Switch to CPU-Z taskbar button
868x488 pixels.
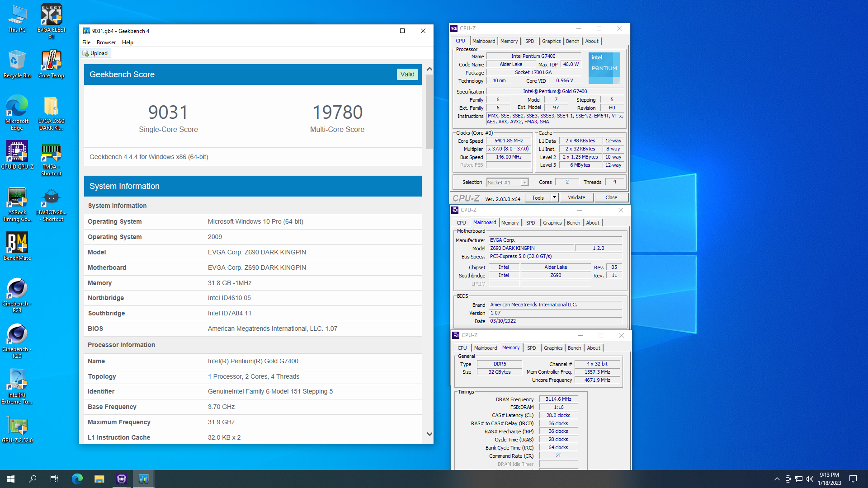pyautogui.click(x=121, y=479)
